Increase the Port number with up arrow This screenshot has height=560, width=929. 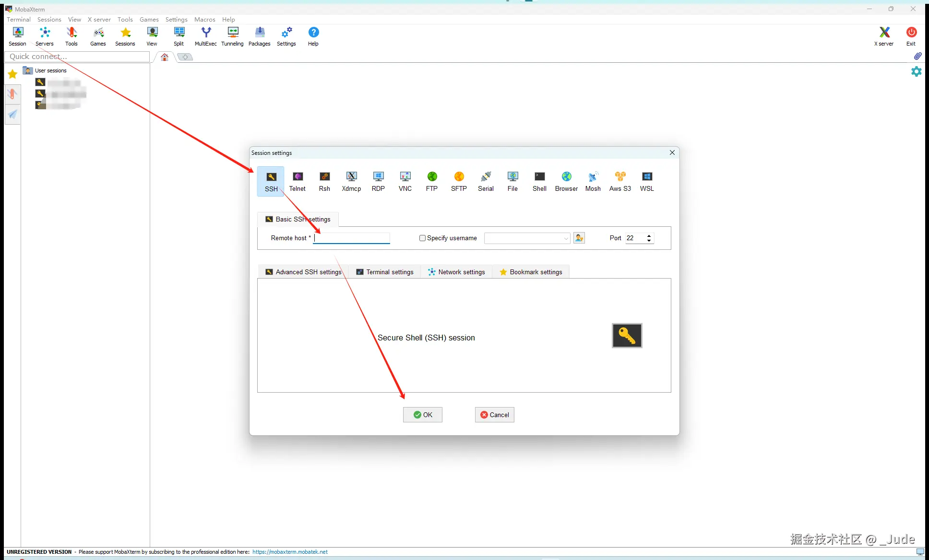point(649,235)
